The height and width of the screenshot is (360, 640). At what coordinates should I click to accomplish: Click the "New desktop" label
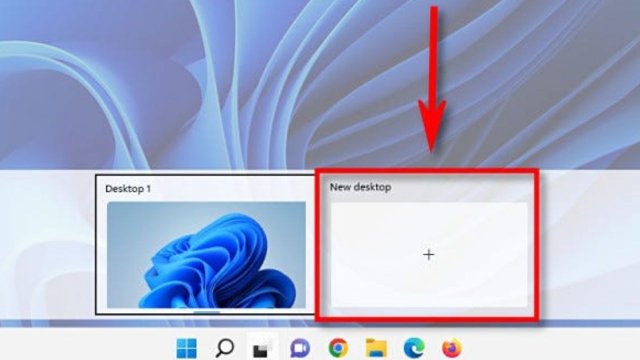click(x=360, y=187)
